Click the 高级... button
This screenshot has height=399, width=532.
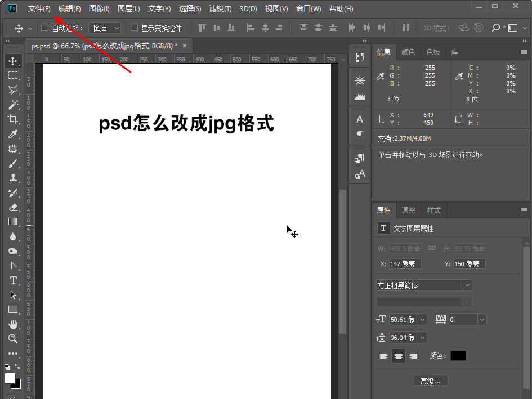(431, 381)
